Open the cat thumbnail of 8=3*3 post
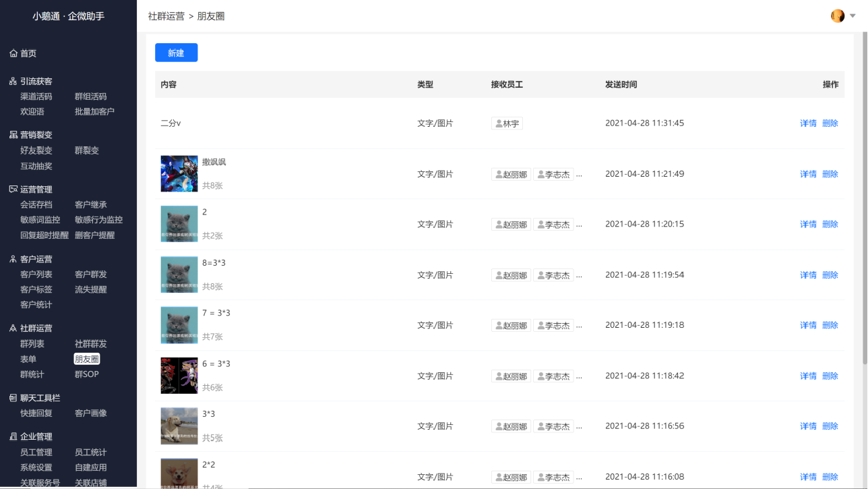This screenshot has width=868, height=489. 179,275
